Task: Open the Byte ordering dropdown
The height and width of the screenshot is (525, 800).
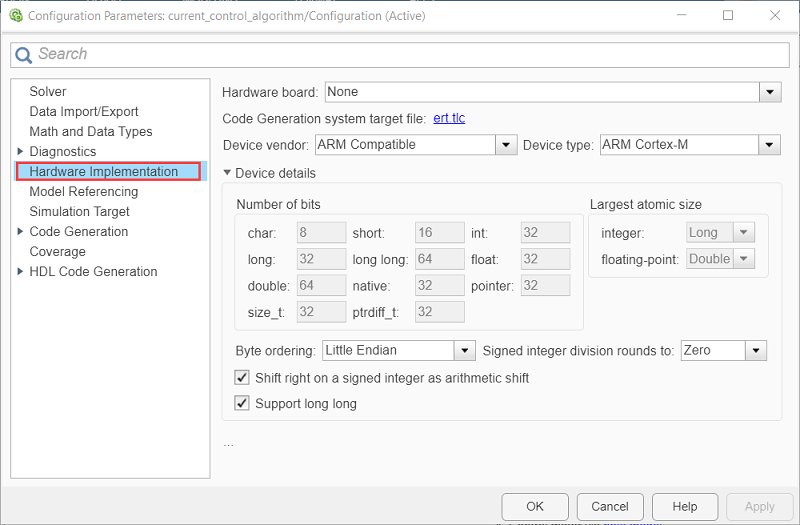Action: point(464,351)
